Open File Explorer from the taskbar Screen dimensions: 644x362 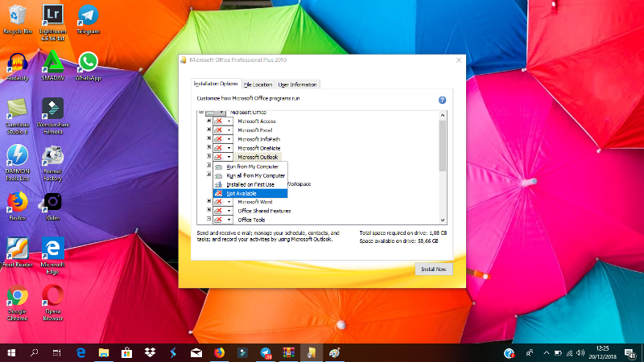pyautogui.click(x=104, y=352)
